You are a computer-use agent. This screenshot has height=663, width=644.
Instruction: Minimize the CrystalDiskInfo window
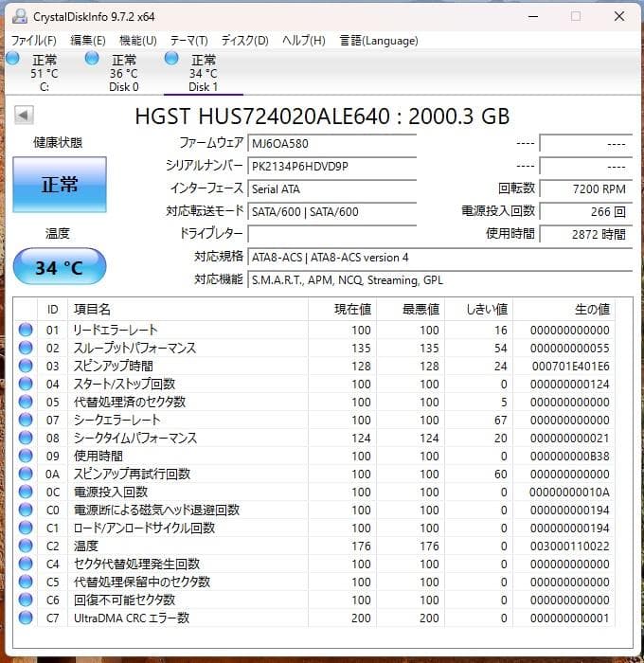click(x=533, y=16)
